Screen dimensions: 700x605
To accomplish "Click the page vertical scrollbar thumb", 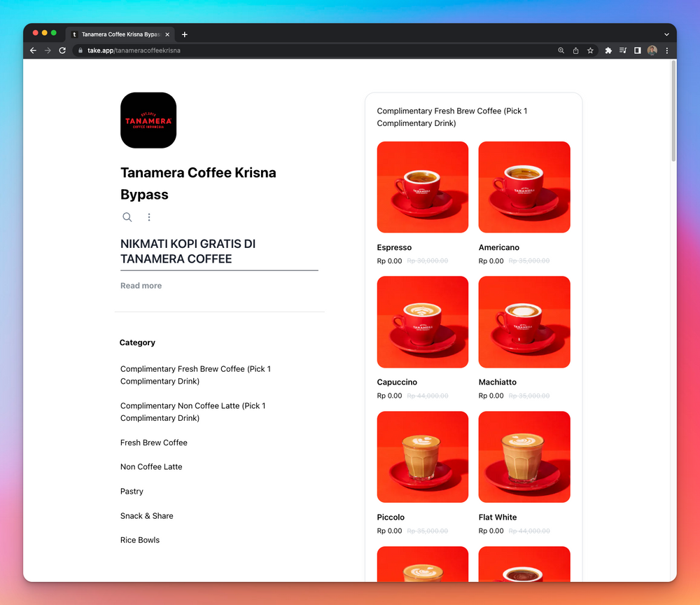I will pos(673,111).
